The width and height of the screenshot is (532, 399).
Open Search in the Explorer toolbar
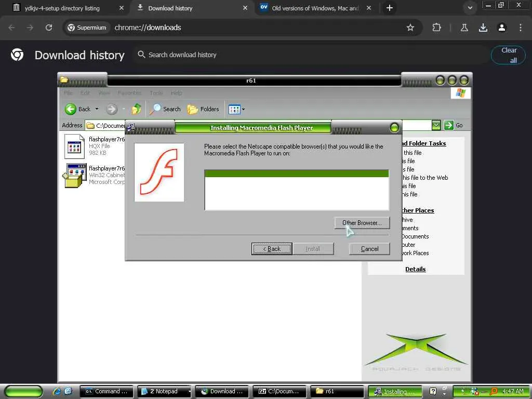(165, 109)
